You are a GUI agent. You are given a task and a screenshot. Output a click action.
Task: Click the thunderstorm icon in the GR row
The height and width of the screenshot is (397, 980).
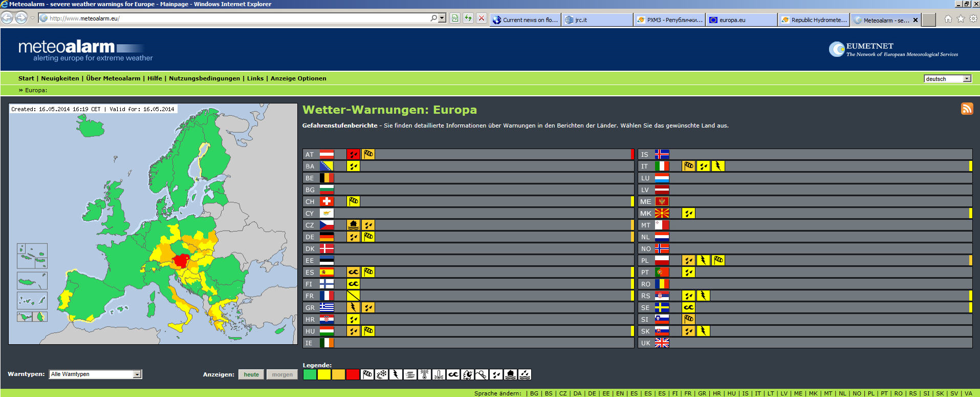[x=353, y=307]
